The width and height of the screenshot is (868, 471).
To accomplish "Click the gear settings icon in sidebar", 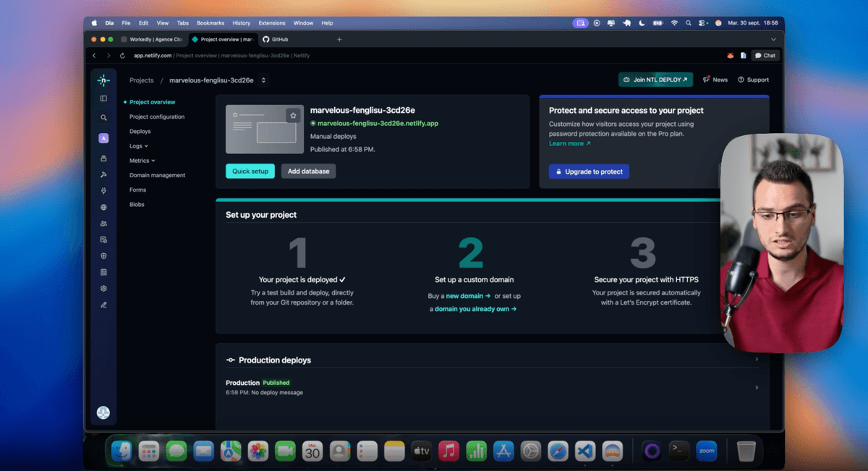I will click(x=103, y=288).
